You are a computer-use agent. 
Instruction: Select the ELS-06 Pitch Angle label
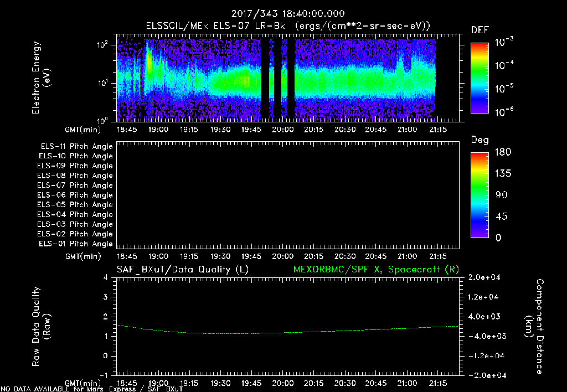(75, 195)
